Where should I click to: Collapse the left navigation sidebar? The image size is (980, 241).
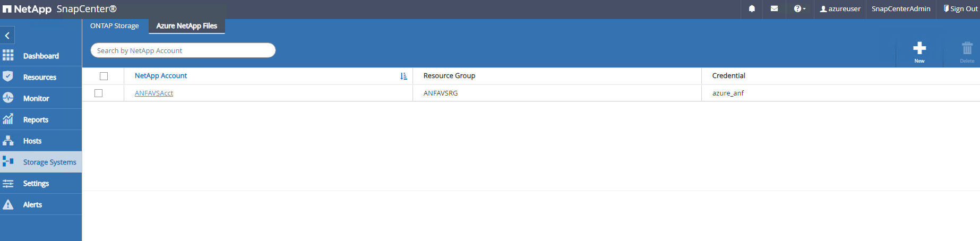tap(7, 36)
